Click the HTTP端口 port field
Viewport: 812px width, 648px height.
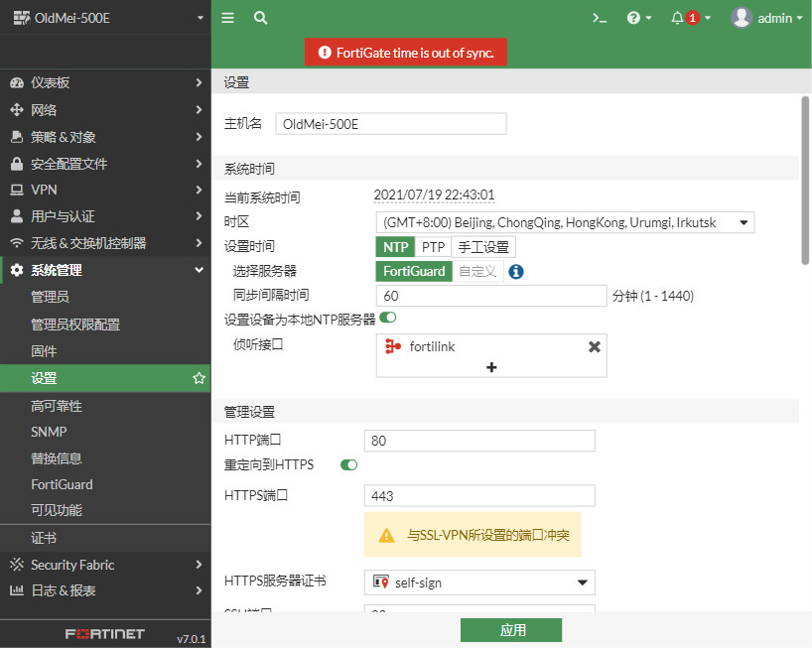click(x=479, y=441)
